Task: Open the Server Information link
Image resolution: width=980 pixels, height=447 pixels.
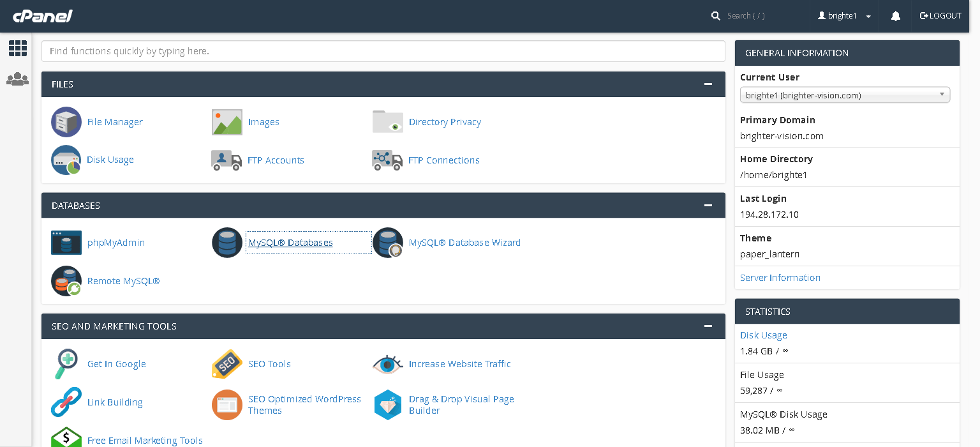Action: click(780, 278)
